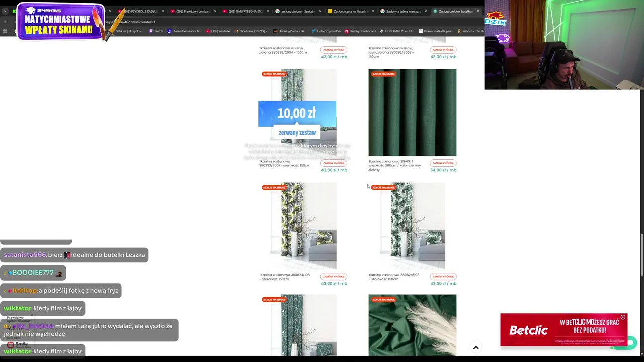Close the 'Zasłony z taśmą marszczącą' tab
Image resolution: width=644 pixels, height=362 pixels.
(x=426, y=11)
